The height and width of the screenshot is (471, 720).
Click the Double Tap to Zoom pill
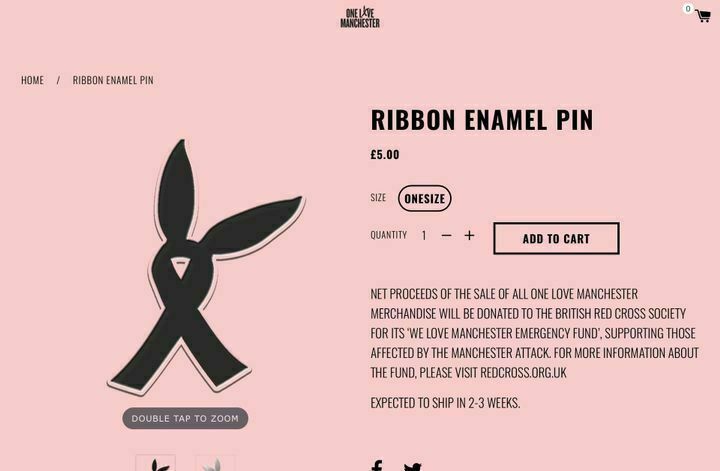click(x=185, y=418)
